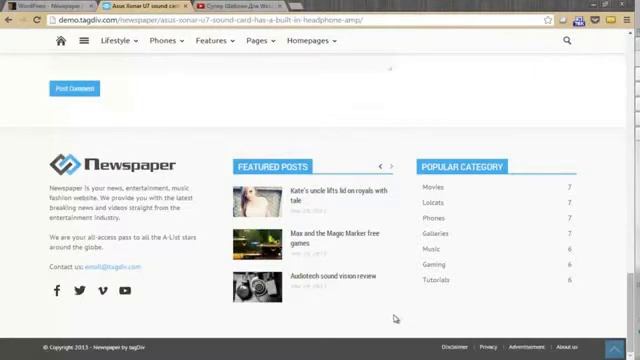Expand the Phones dropdown menu
Image resolution: width=640 pixels, height=360 pixels.
[x=167, y=41]
